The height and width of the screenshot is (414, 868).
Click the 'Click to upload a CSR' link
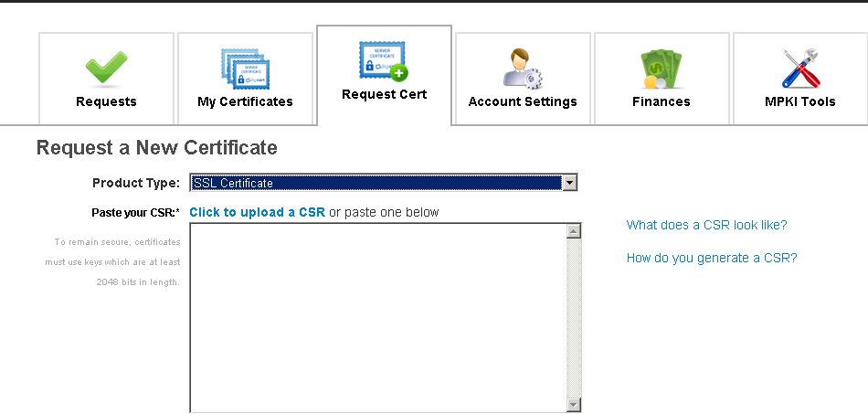tap(257, 212)
